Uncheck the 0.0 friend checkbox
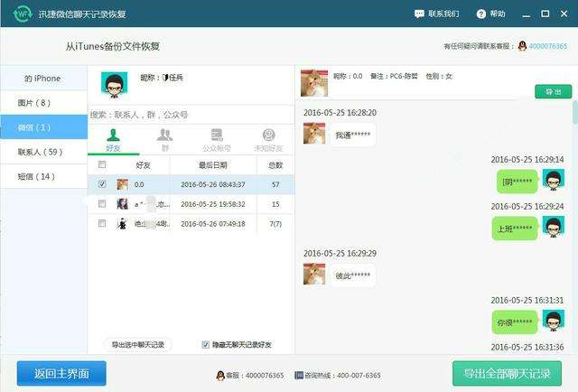 point(102,183)
